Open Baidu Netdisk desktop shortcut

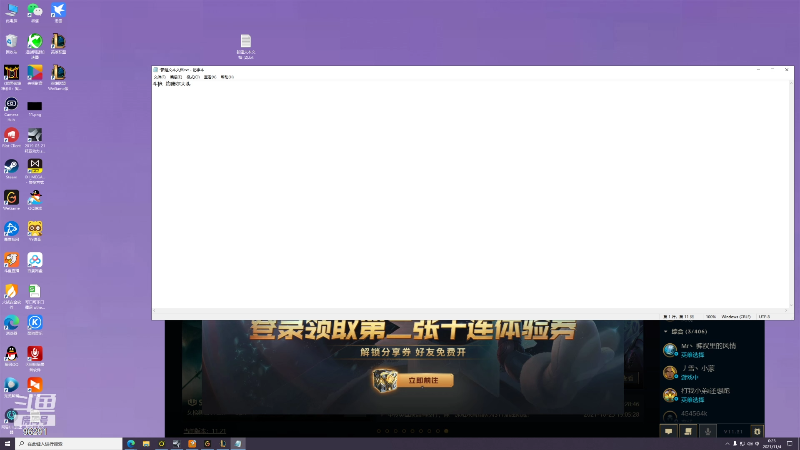[35, 262]
